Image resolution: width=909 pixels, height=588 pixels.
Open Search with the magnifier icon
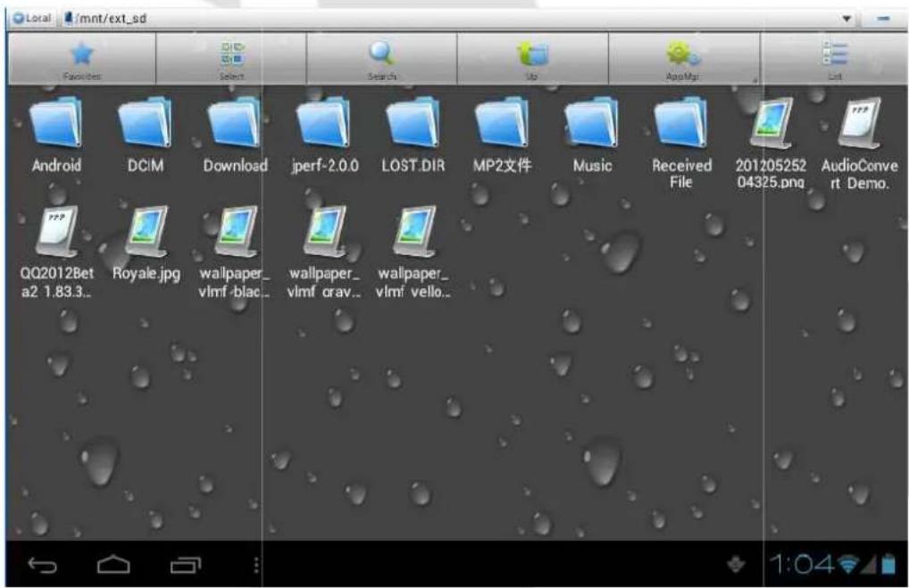click(x=381, y=59)
